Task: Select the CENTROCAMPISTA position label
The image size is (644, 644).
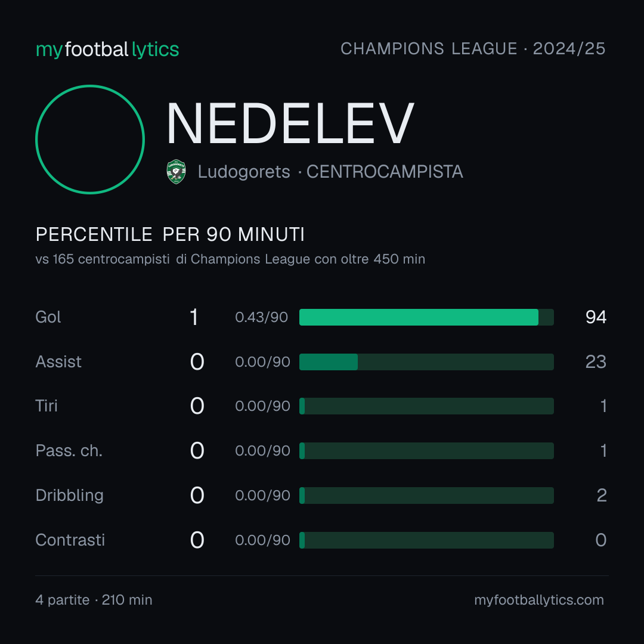Action: [385, 172]
